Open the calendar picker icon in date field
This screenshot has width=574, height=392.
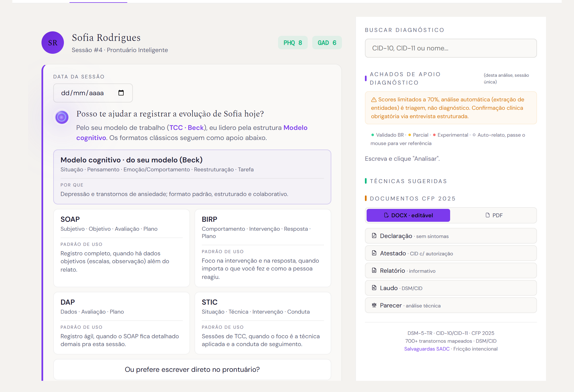coord(121,93)
